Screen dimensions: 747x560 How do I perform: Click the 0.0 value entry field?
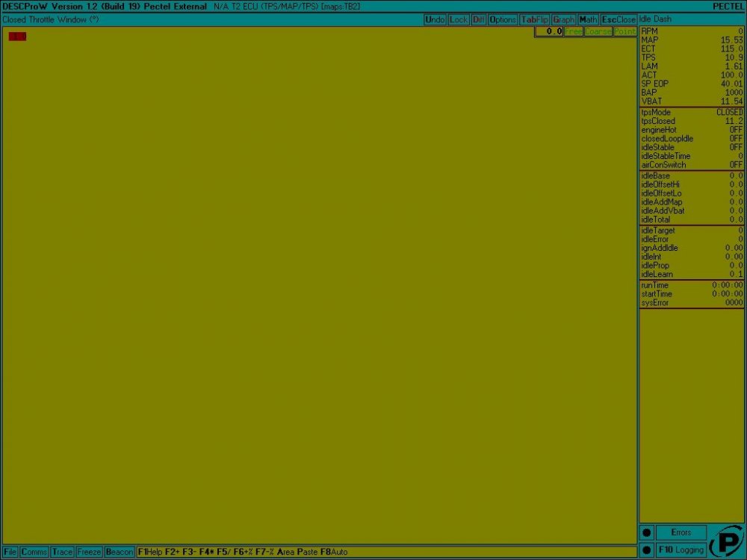click(550, 31)
